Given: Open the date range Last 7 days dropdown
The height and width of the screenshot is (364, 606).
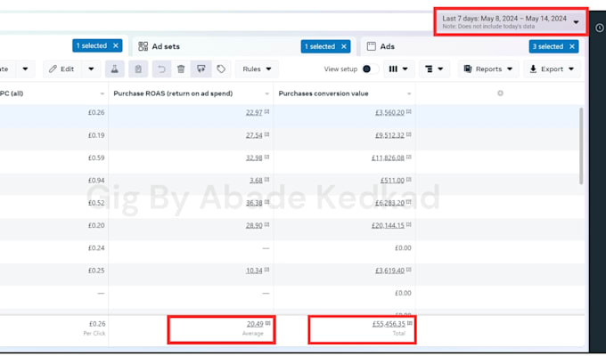Looking at the screenshot, I should [x=511, y=22].
